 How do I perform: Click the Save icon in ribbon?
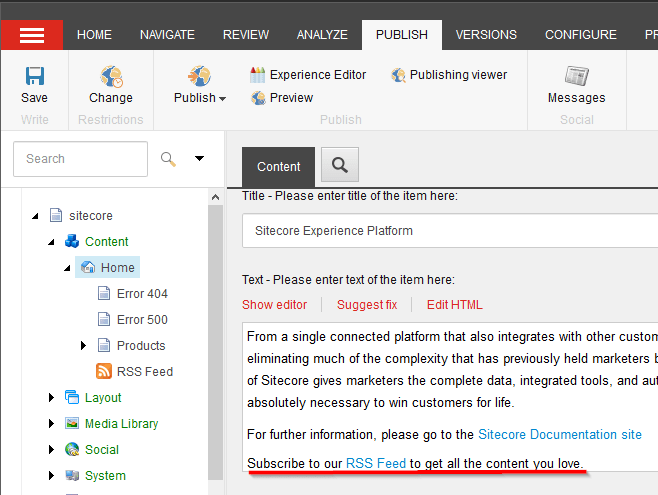tap(34, 77)
